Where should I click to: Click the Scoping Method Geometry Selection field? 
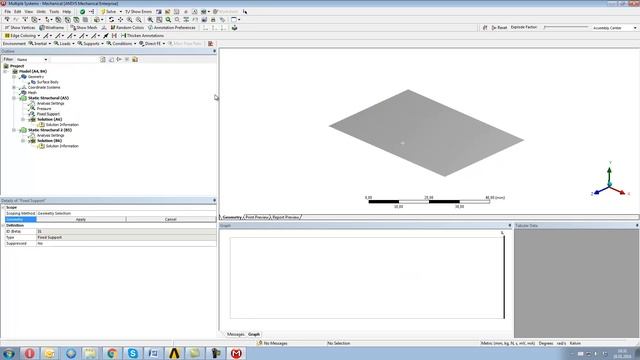tap(126, 213)
